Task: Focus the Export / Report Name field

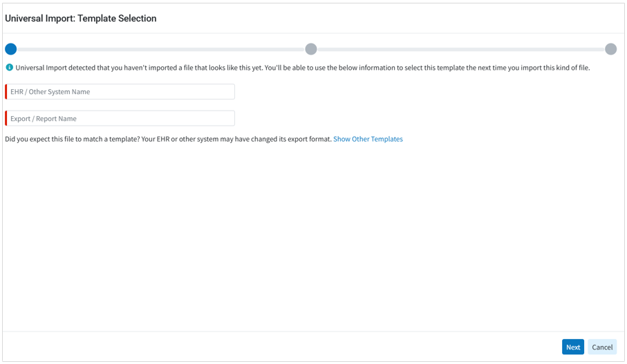Action: coord(121,119)
